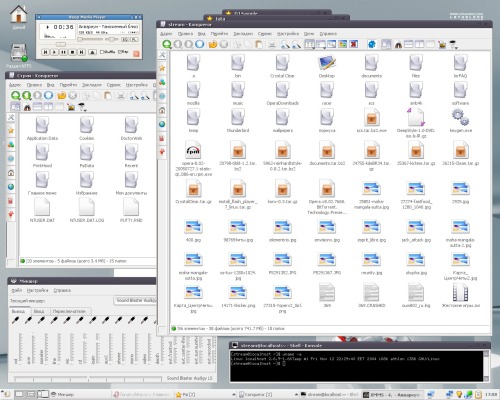Click the blue Reload icon in stream Konqueror toolbar
Viewport: 500px width, 400px height.
point(200,44)
